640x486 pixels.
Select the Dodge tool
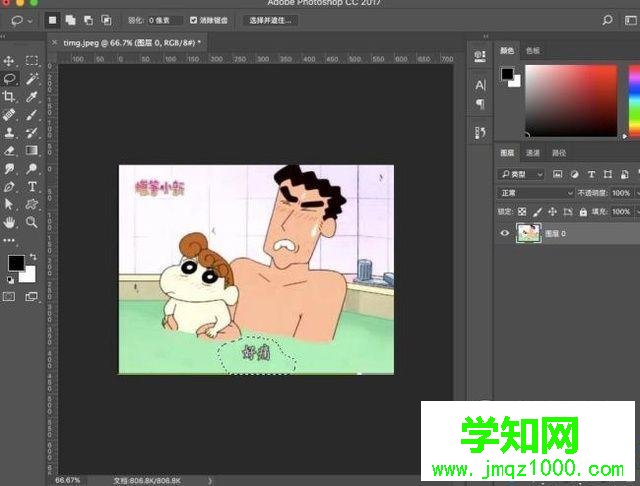(x=32, y=169)
